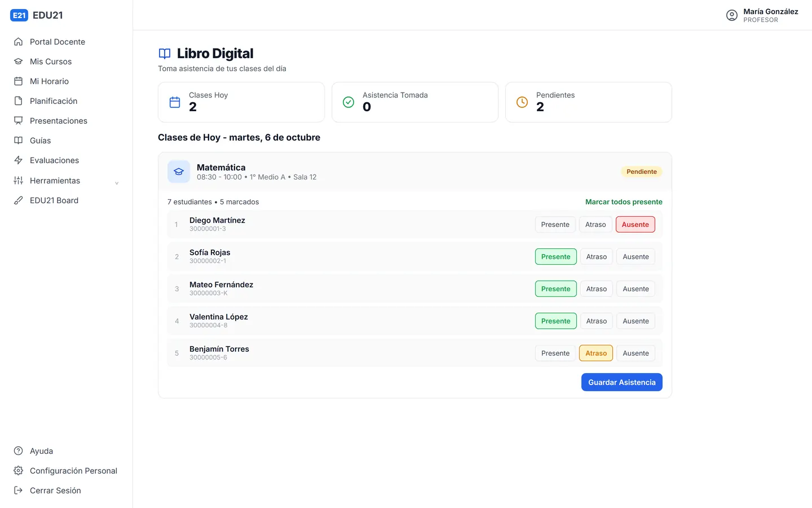
Task: Set Sofía Rojas to Ausente
Action: point(636,257)
